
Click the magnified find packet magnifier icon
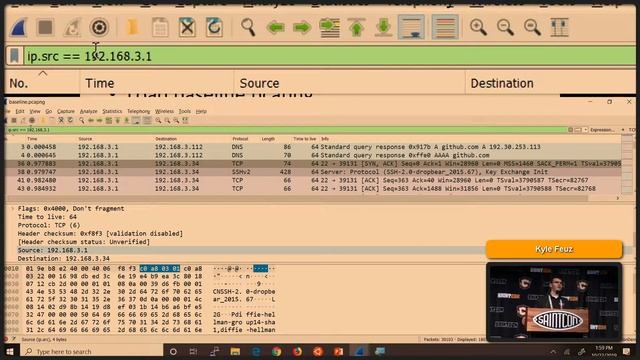pyautogui.click(x=248, y=27)
